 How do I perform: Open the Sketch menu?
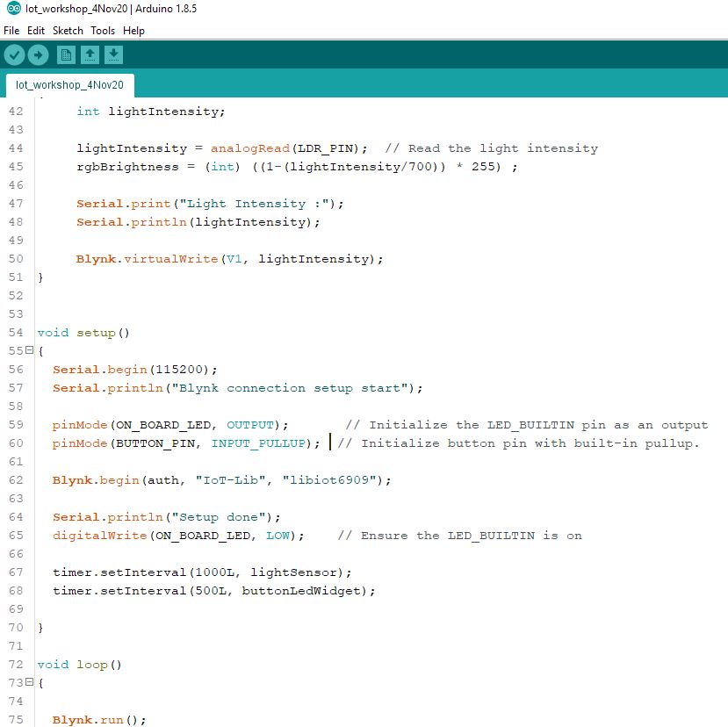tap(68, 31)
